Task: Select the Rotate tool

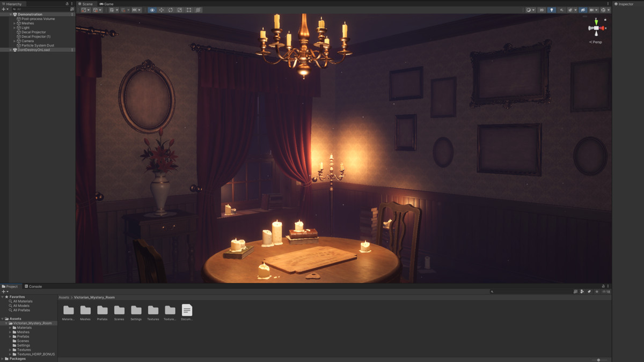Action: point(171,10)
